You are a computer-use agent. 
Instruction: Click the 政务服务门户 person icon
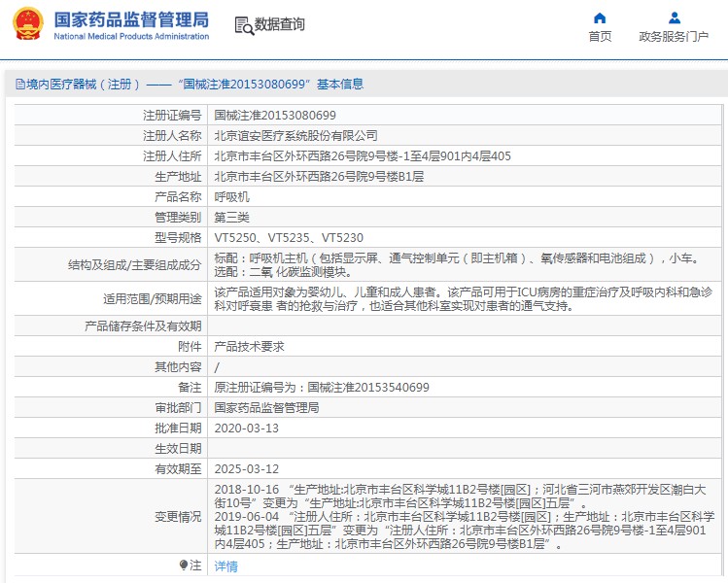[674, 17]
